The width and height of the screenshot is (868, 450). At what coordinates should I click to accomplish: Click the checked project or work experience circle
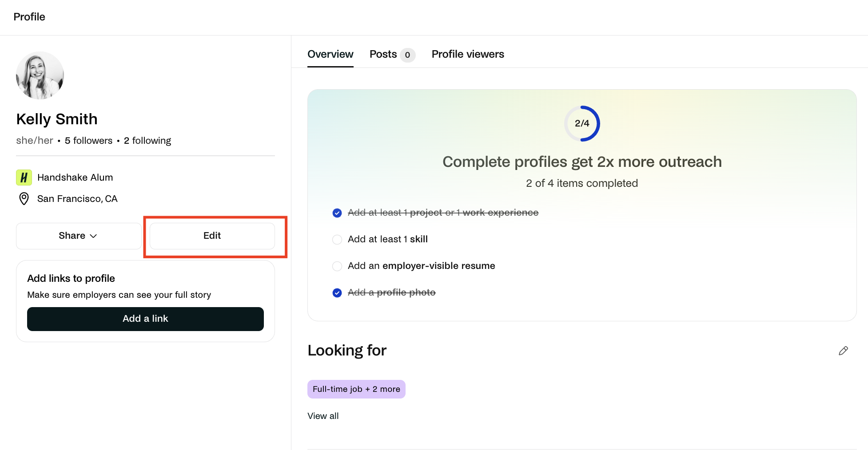click(337, 213)
